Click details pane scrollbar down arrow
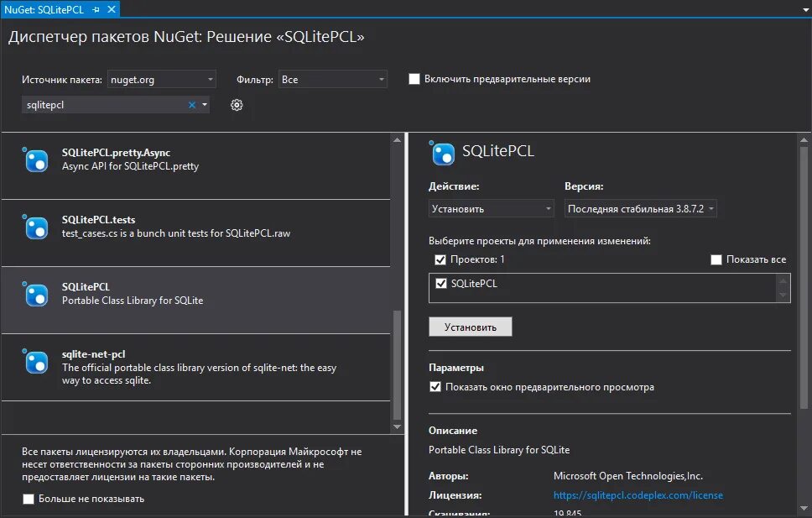 click(x=804, y=508)
